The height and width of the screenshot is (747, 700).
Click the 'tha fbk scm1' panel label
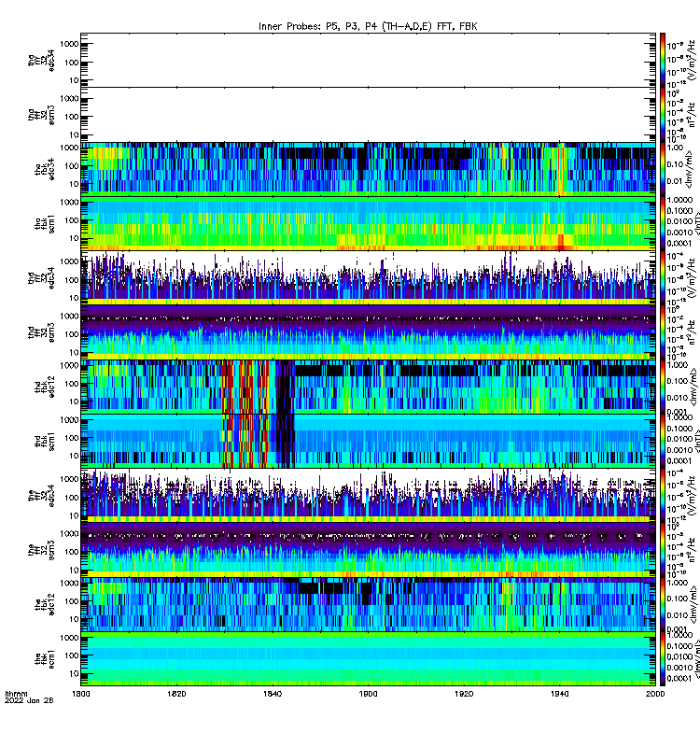point(45,224)
